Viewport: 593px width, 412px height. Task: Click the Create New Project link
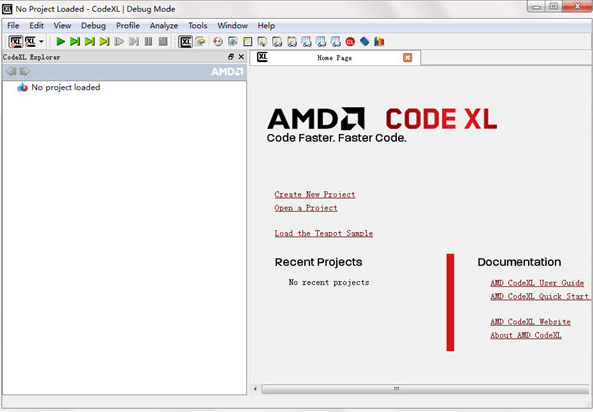tap(315, 194)
